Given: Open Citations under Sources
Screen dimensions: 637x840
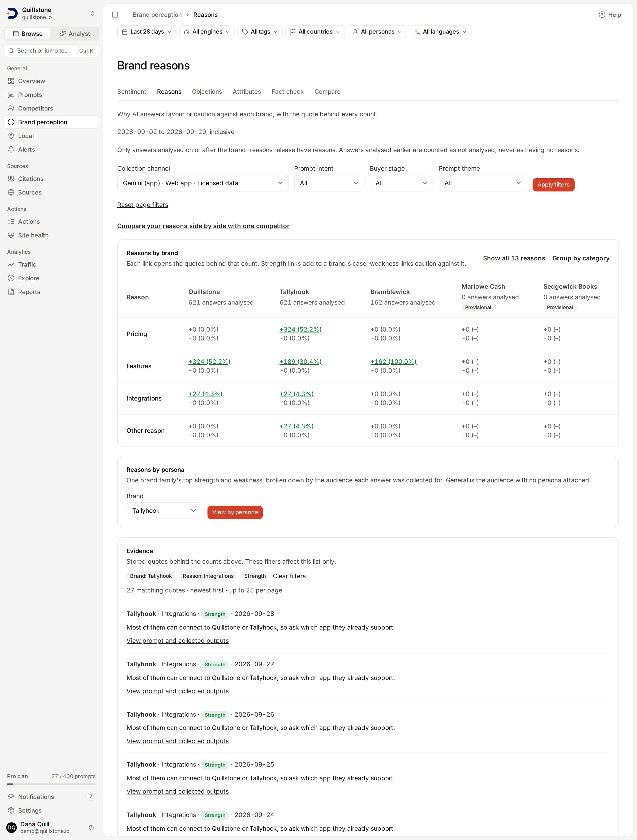Looking at the screenshot, I should tap(51, 179).
